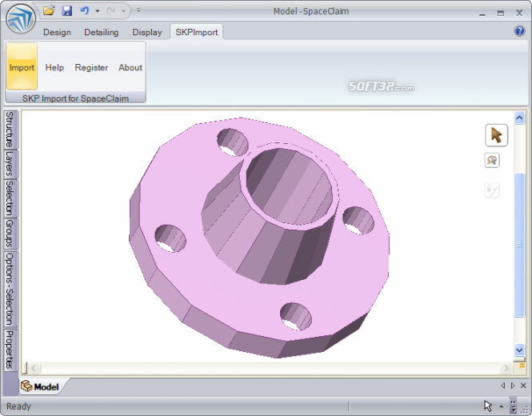The width and height of the screenshot is (532, 416).
Task: Open the Structure side panel
Action: tap(10, 130)
